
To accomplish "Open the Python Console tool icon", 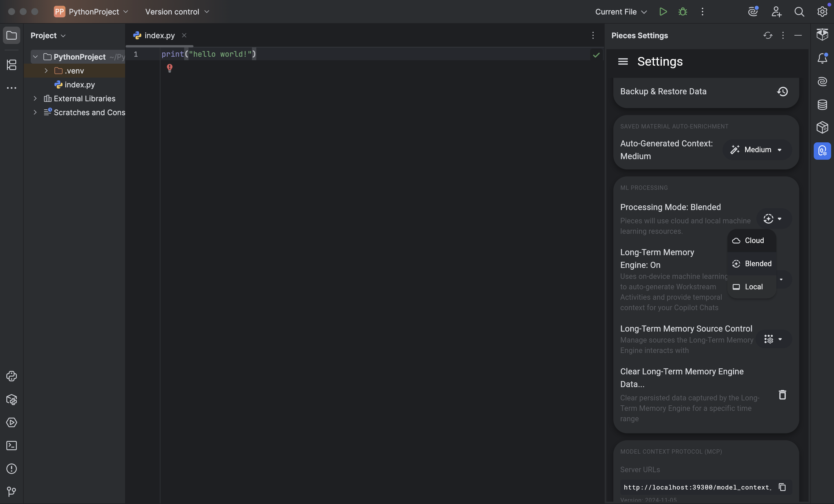I will [12, 376].
